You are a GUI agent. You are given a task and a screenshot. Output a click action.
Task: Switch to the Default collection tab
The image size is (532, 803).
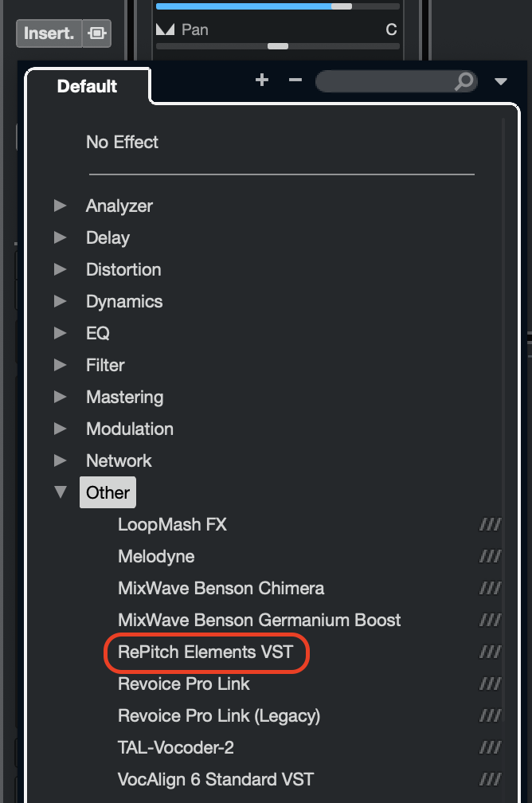click(87, 86)
